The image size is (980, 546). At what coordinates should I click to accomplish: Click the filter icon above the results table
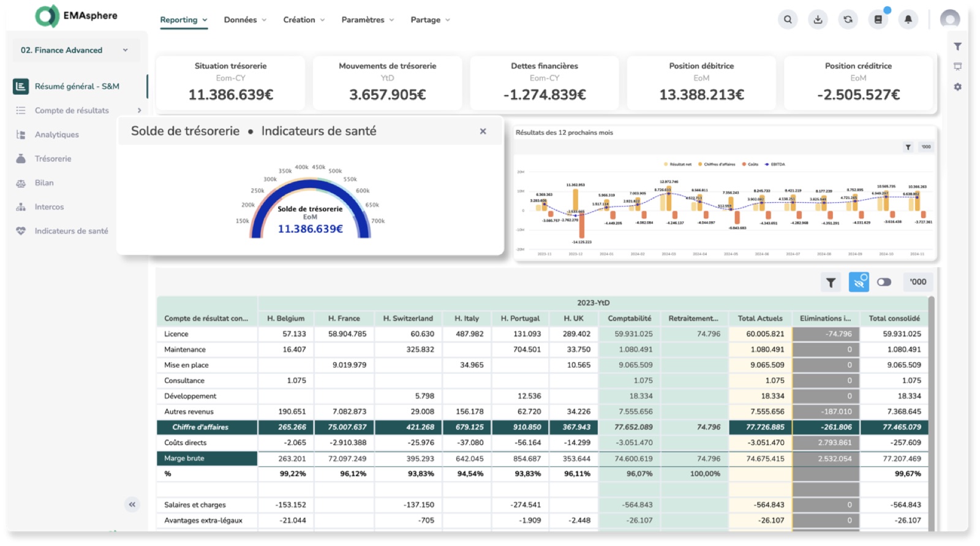(831, 282)
